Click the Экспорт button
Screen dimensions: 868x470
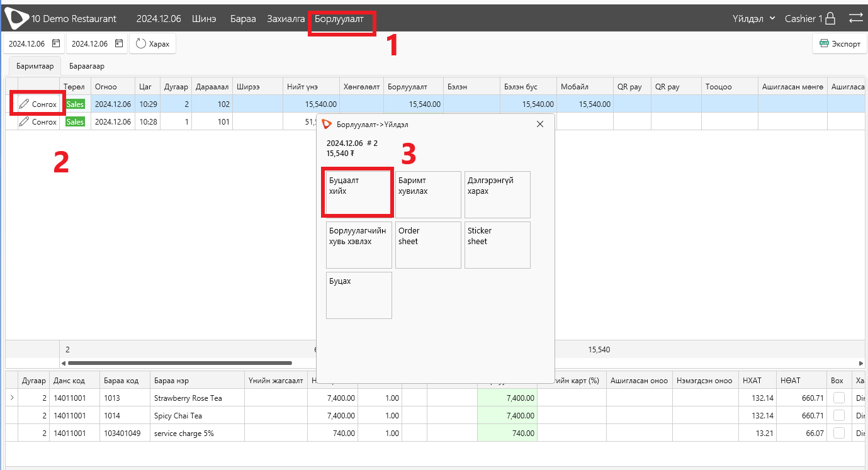tap(839, 44)
